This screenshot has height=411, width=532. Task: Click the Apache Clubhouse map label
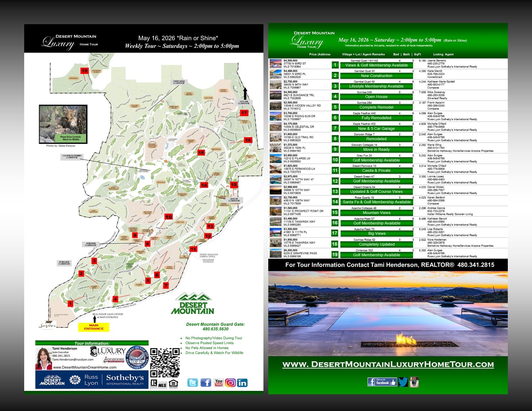tap(234, 200)
